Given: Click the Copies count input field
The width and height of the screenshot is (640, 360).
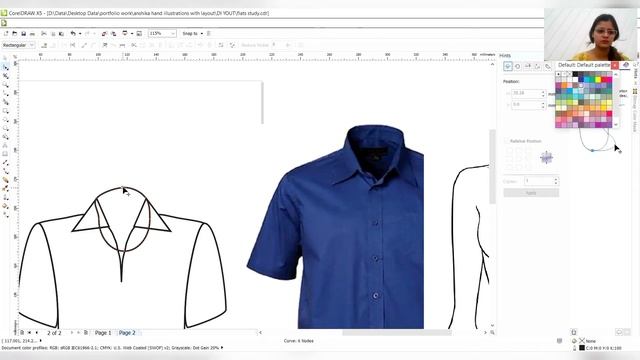Looking at the screenshot, I should tap(541, 181).
